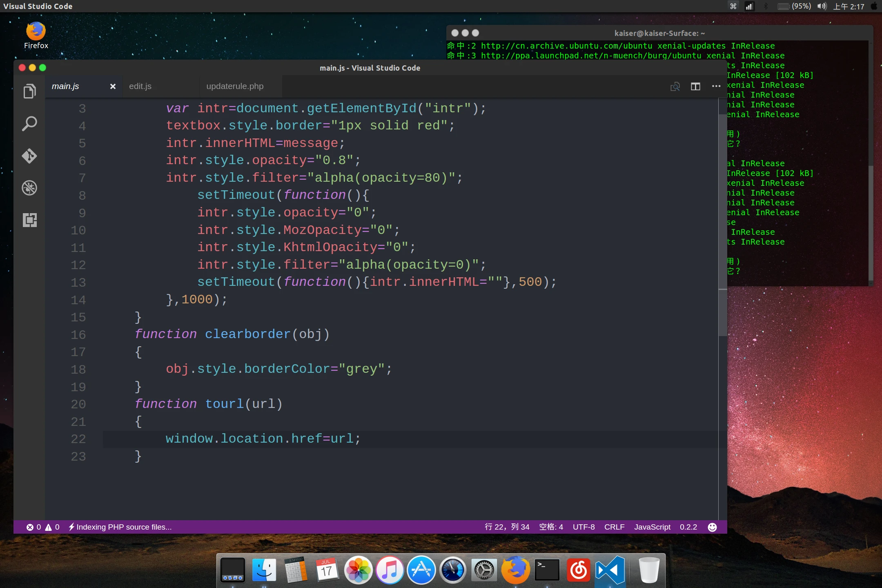The image size is (882, 588).
Task: Open the more actions ellipsis menu
Action: (x=716, y=86)
